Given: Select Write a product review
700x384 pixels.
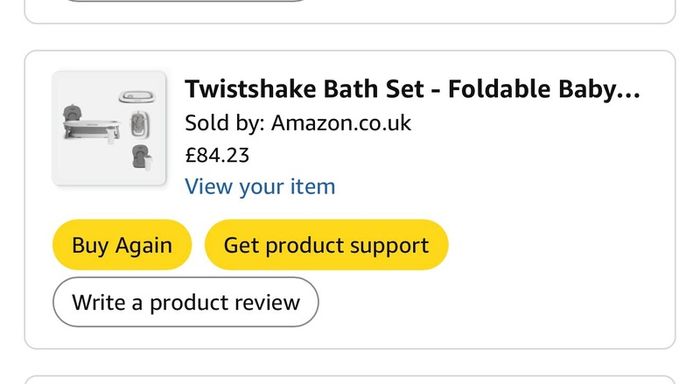Looking at the screenshot, I should (186, 302).
